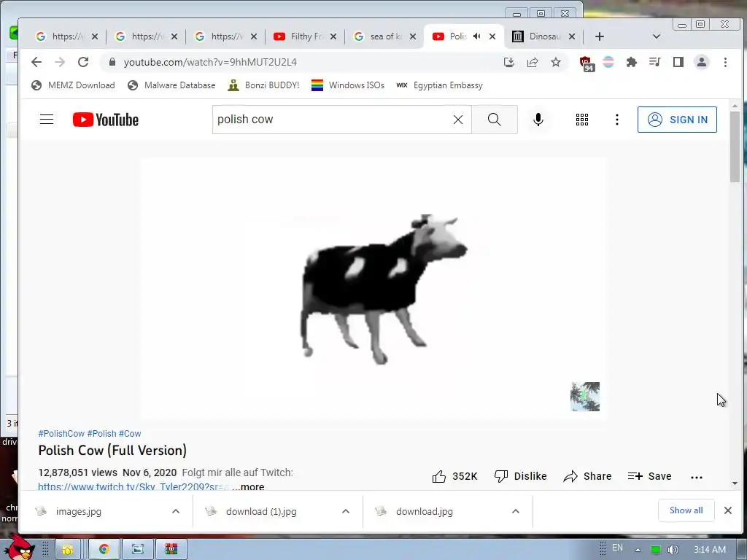Click the SIGN IN button
747x560 pixels.
point(677,120)
